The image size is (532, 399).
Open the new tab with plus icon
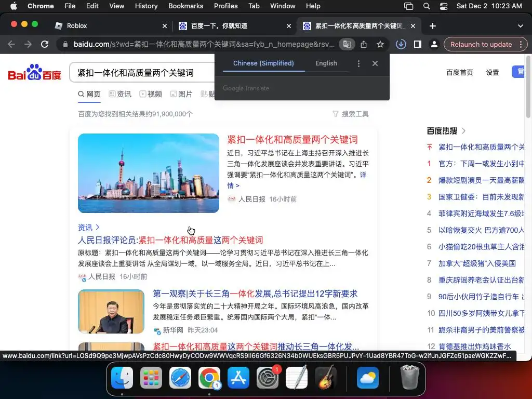pos(433,26)
